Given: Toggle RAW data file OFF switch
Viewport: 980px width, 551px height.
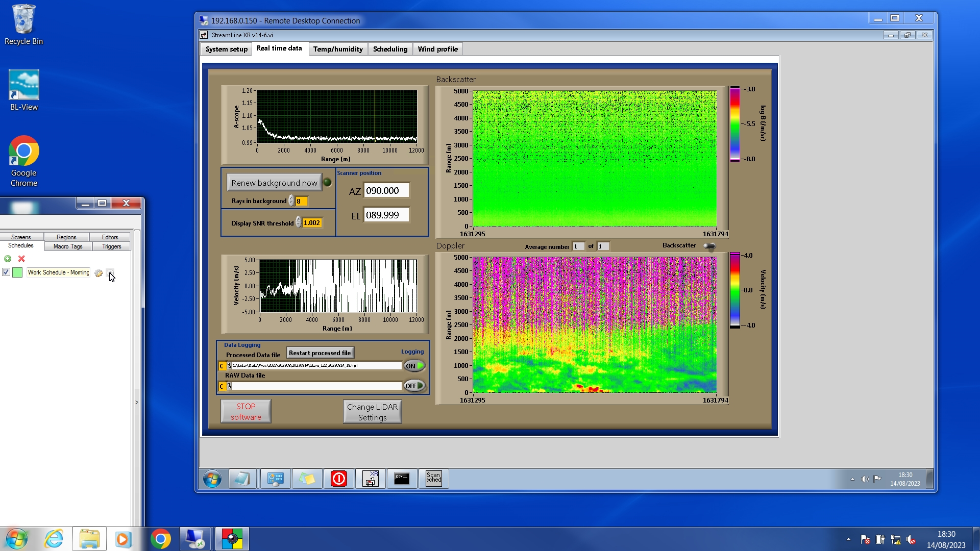Looking at the screenshot, I should (x=414, y=386).
